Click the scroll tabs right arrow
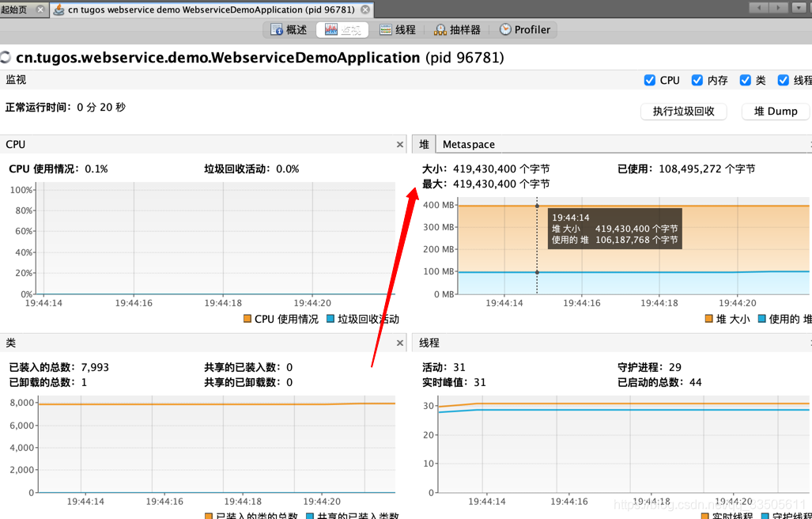Viewport: 812px width, 519px height. [778, 7]
